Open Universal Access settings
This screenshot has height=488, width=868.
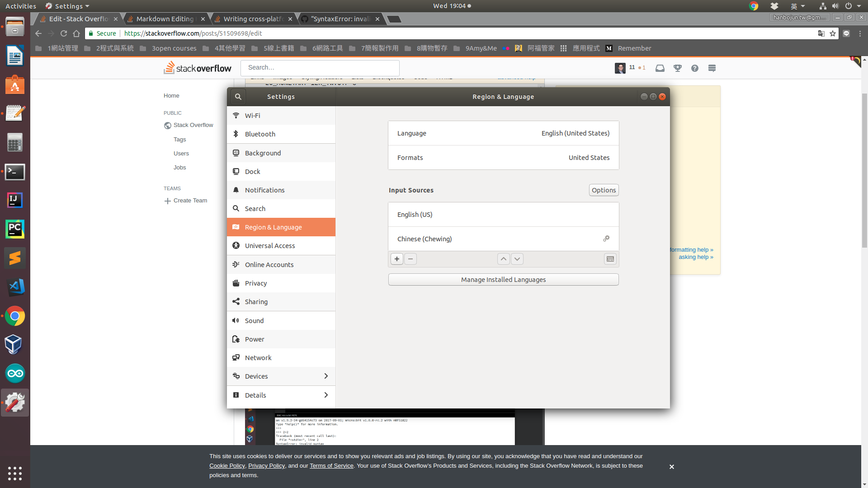281,246
